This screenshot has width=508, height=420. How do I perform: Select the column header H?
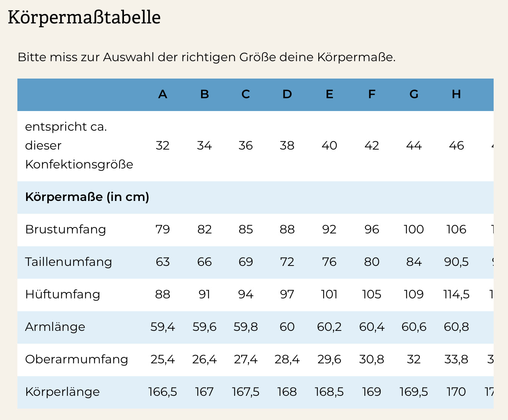[456, 94]
